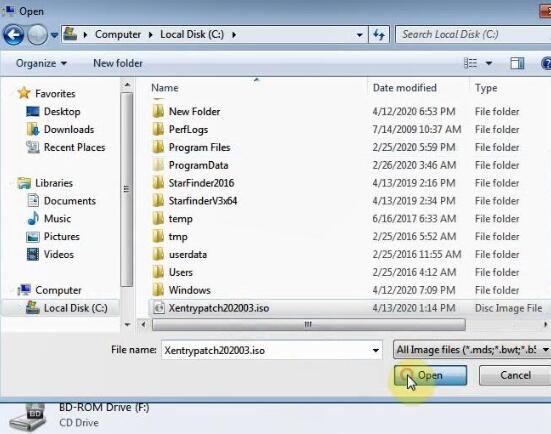
Task: Open the Organize menu
Action: pos(41,64)
